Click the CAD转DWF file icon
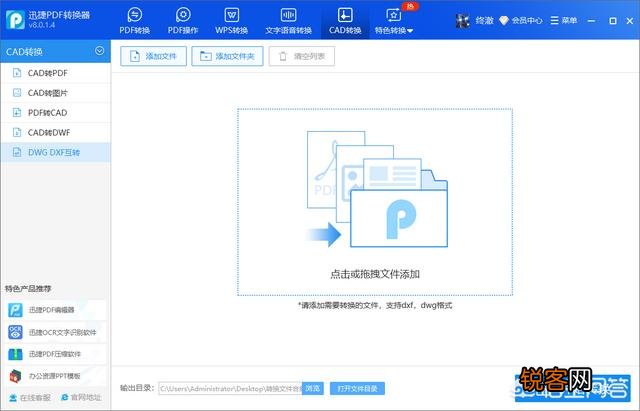 [x=17, y=133]
